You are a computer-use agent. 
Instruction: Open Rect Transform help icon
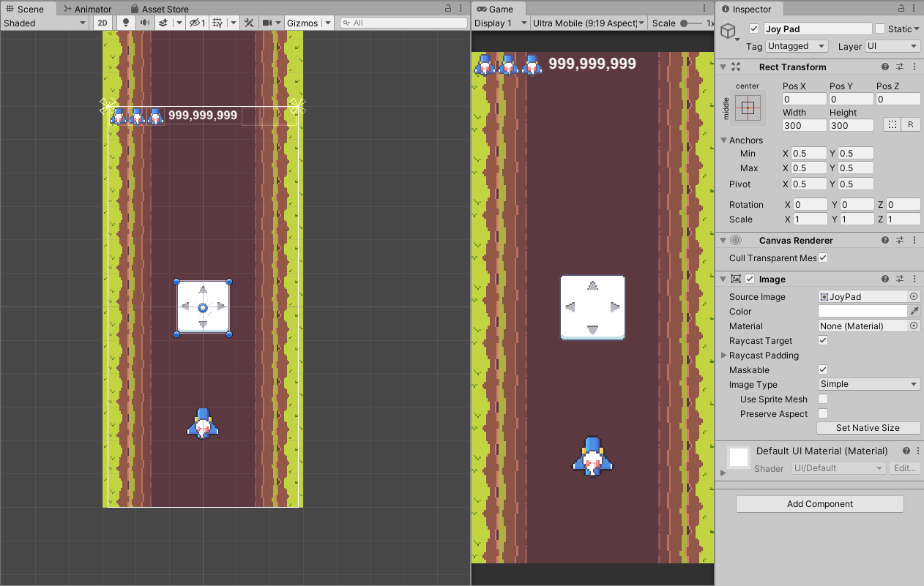885,67
